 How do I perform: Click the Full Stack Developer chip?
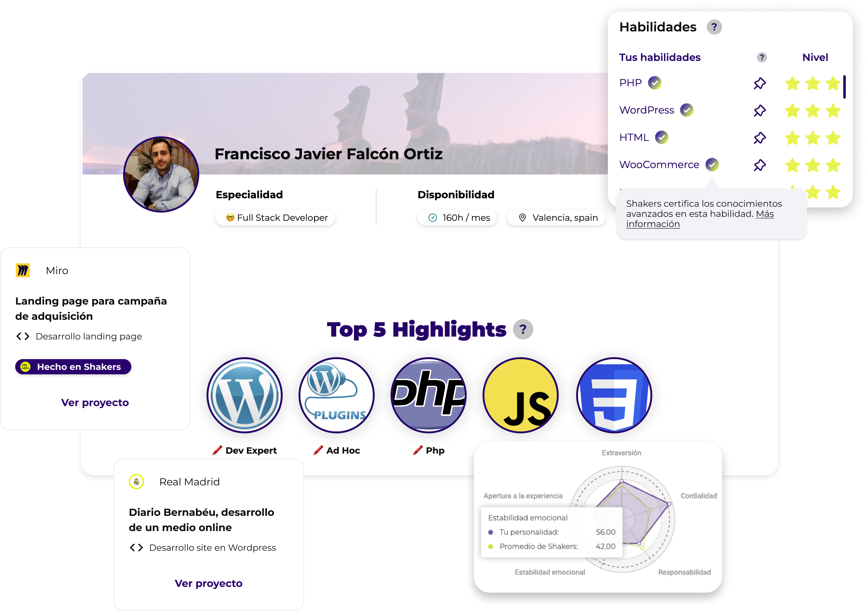(275, 218)
